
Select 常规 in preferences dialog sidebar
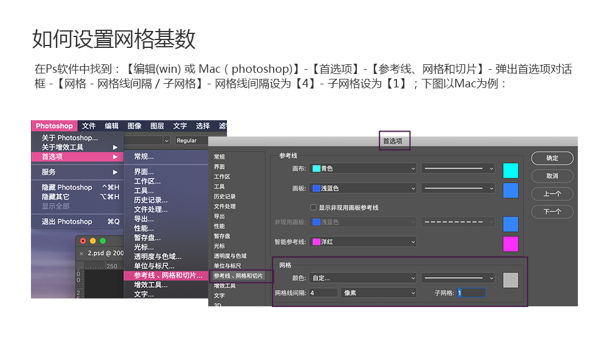(219, 157)
